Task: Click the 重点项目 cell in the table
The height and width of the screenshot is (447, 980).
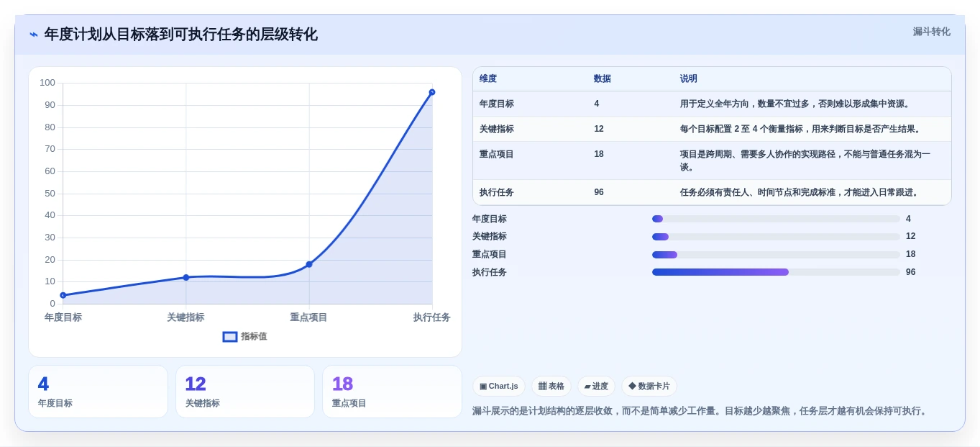Action: [x=497, y=154]
